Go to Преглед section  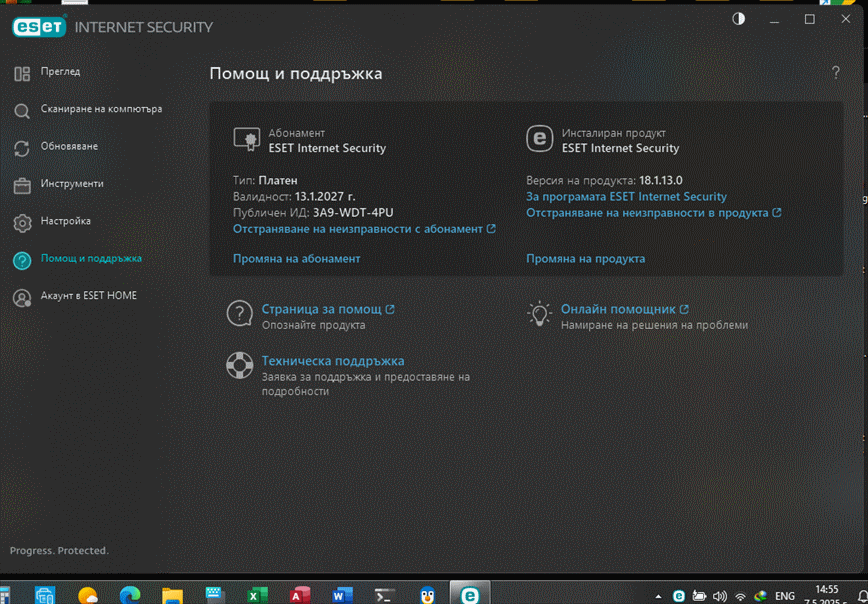tap(60, 72)
